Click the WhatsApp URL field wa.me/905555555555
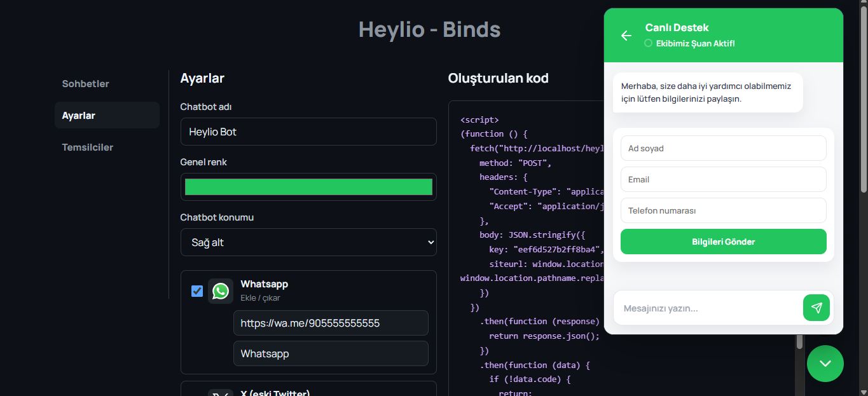Viewport: 868px width, 396px height. point(331,323)
